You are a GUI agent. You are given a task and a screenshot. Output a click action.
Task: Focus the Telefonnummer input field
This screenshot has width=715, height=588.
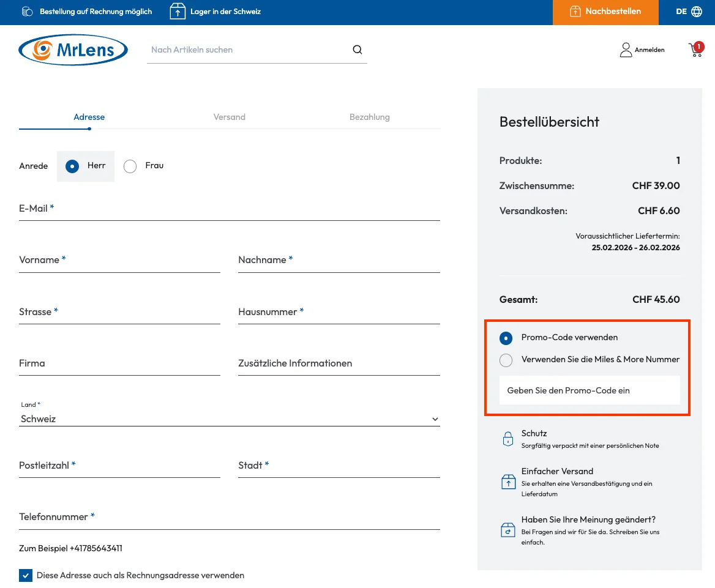(230, 518)
